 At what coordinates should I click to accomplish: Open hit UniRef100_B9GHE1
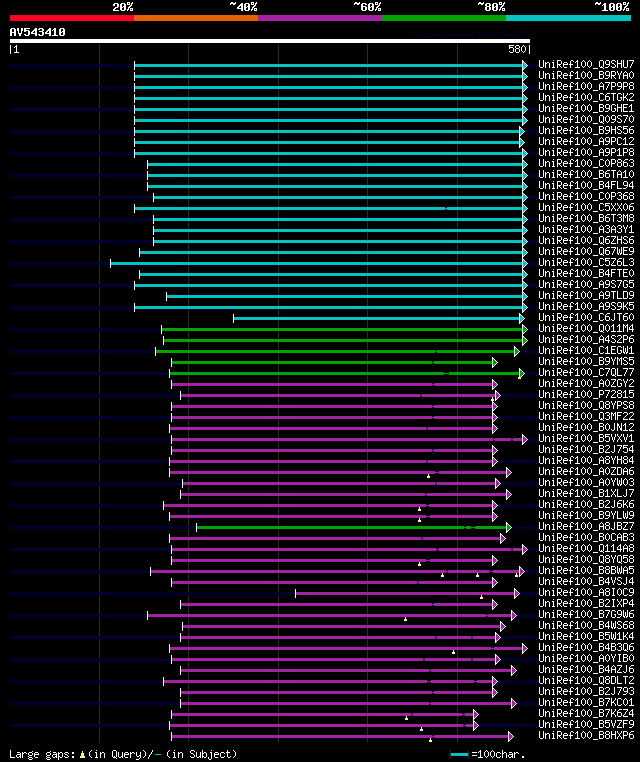(x=586, y=108)
